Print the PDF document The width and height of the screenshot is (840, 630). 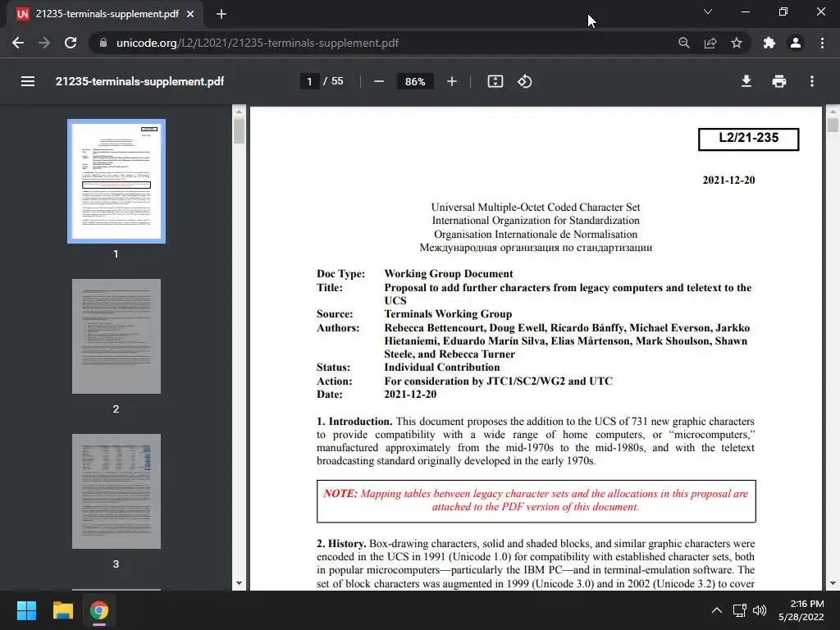tap(779, 81)
